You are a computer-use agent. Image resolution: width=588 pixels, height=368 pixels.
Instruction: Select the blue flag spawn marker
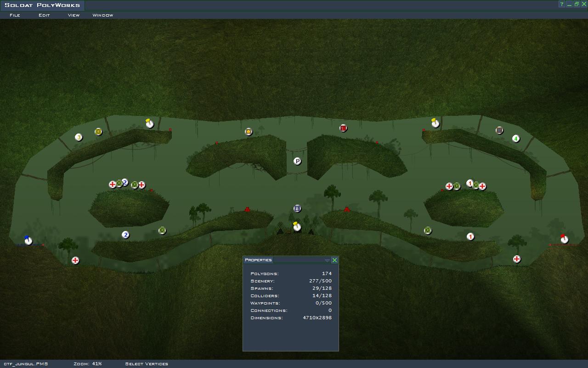[x=28, y=241]
